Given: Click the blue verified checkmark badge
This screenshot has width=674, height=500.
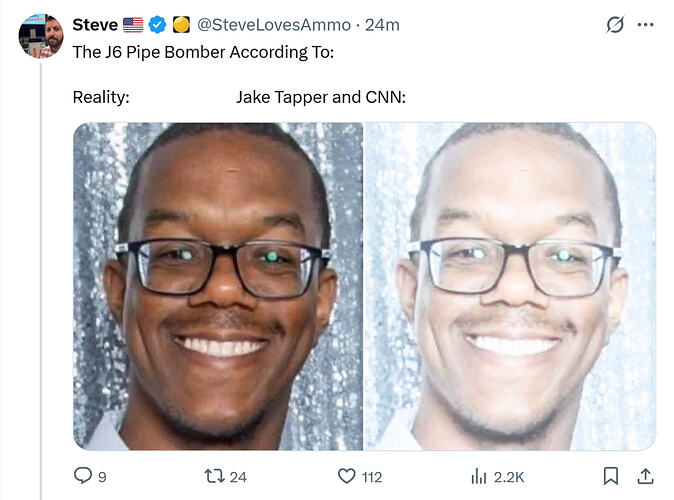Looking at the screenshot, I should coord(157,25).
